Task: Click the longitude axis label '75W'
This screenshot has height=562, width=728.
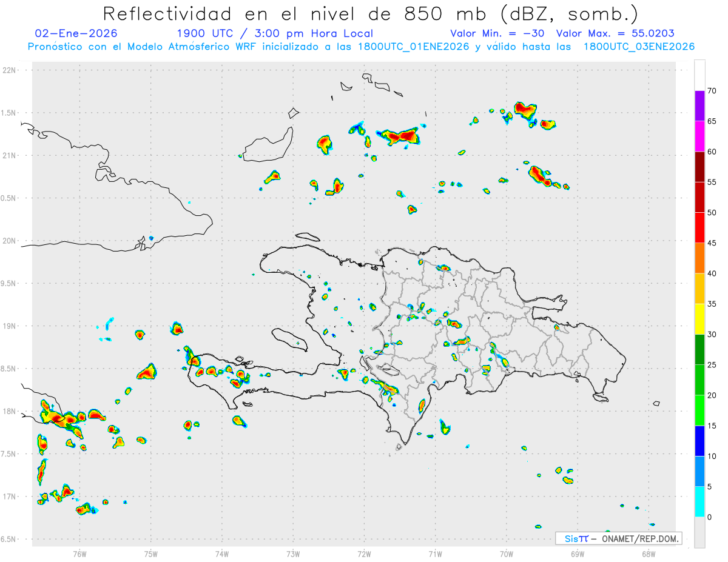Action: coord(151,553)
